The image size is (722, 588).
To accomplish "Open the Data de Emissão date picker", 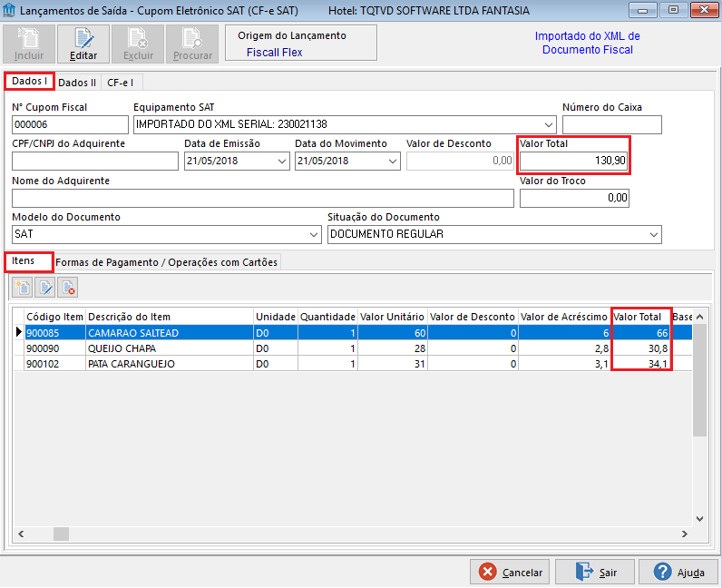I will pos(282,162).
